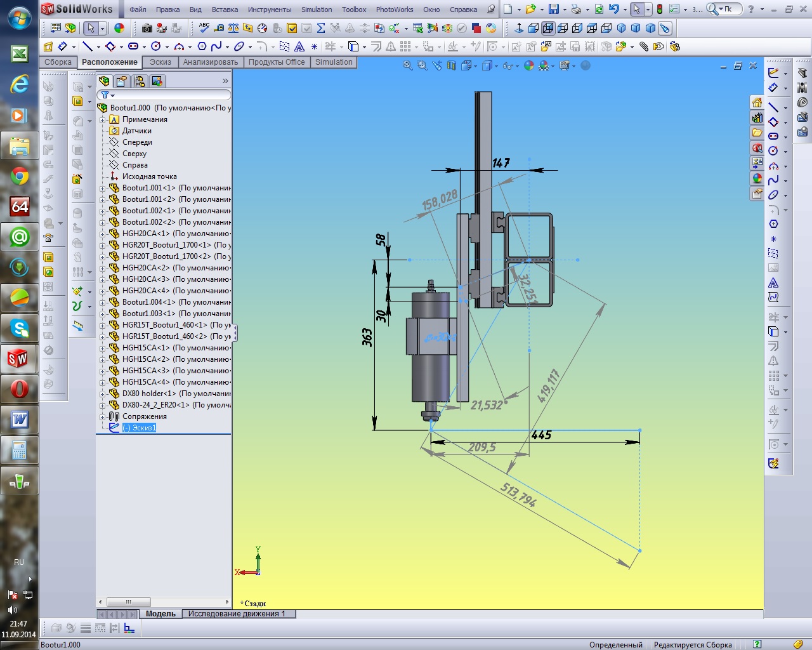Viewport: 812px width, 650px height.
Task: Open the Инструменты menu
Action: click(270, 10)
